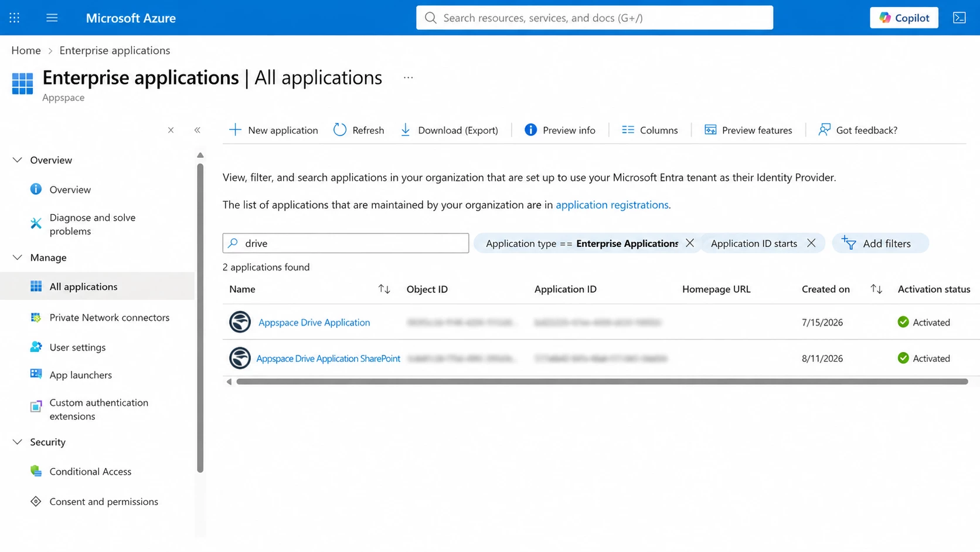This screenshot has height=552, width=980.
Task: Click Activated status for Appspace Drive Application
Action: click(x=924, y=323)
